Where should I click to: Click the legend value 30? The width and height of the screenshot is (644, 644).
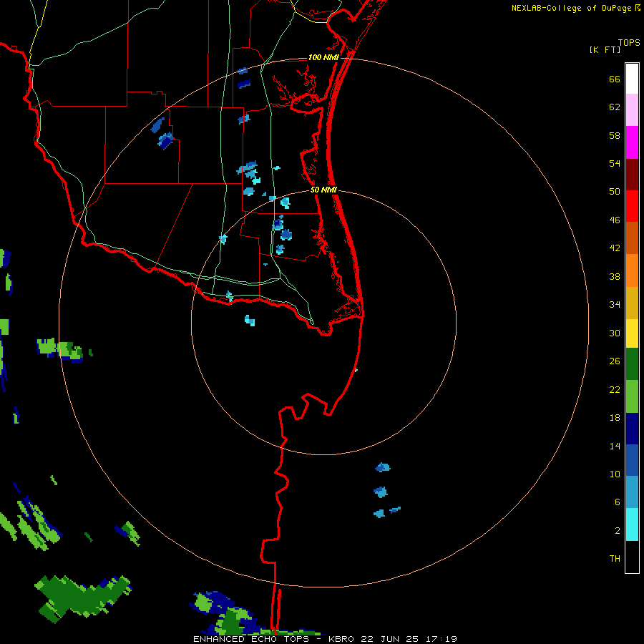point(615,333)
